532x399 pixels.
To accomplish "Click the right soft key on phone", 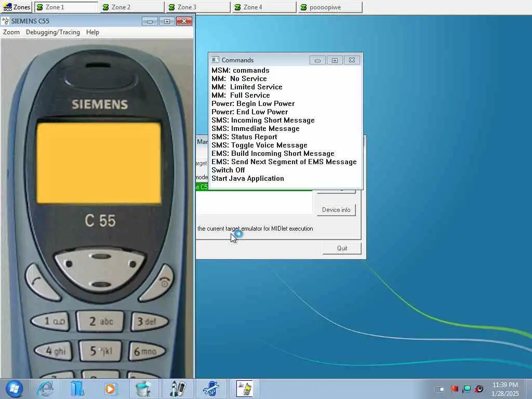I will click(x=132, y=263).
